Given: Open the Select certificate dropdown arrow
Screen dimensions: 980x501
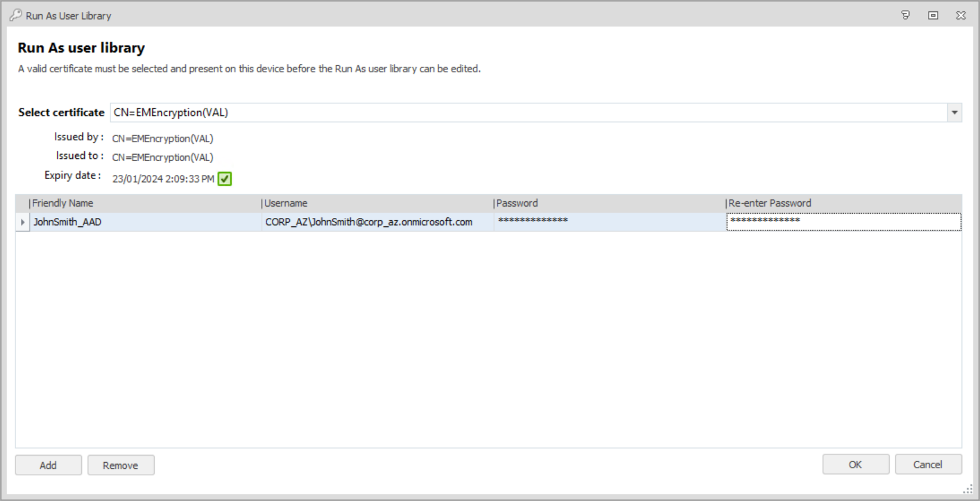Looking at the screenshot, I should point(954,112).
